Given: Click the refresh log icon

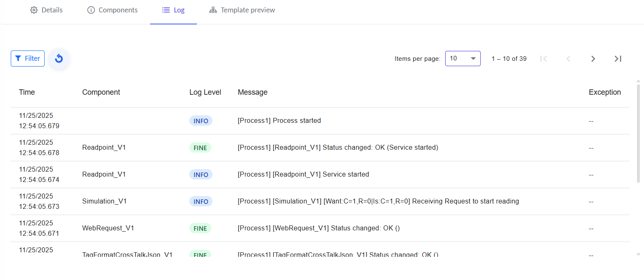Looking at the screenshot, I should pos(59,59).
